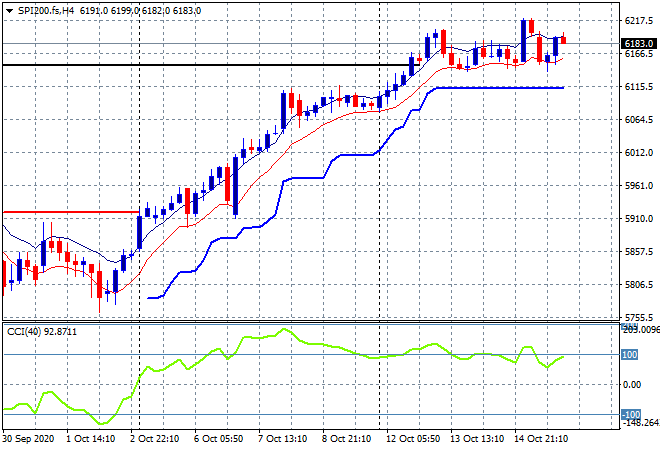660x450 pixels.
Task: Select the OHLC values 6191.0 6199.0 6182.0 6183.0
Action: pyautogui.click(x=140, y=11)
